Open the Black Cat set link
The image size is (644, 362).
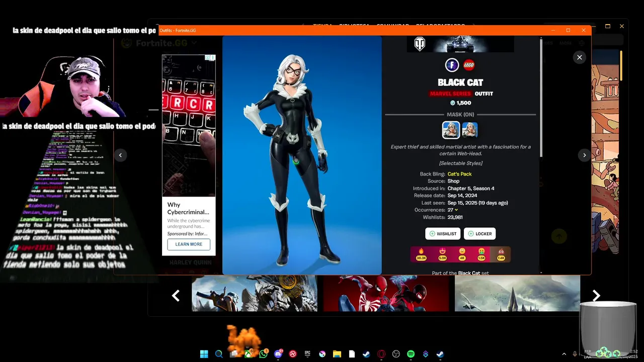point(469,273)
